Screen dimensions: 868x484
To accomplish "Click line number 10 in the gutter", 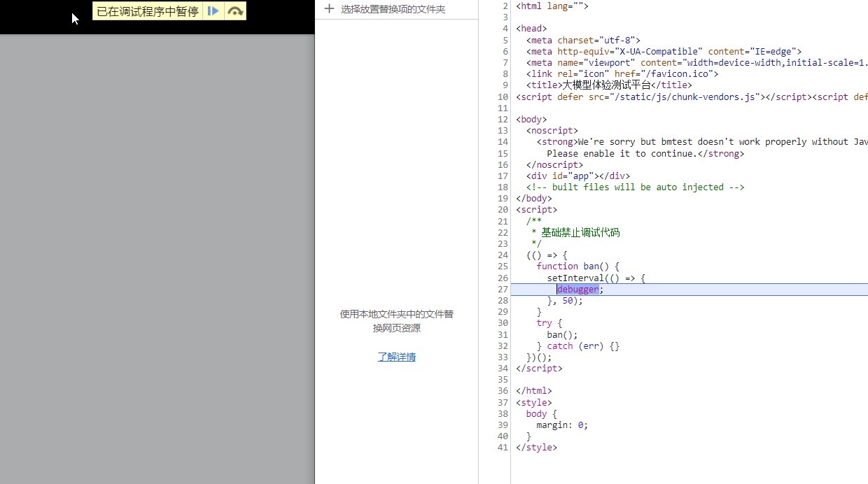I will click(x=503, y=97).
